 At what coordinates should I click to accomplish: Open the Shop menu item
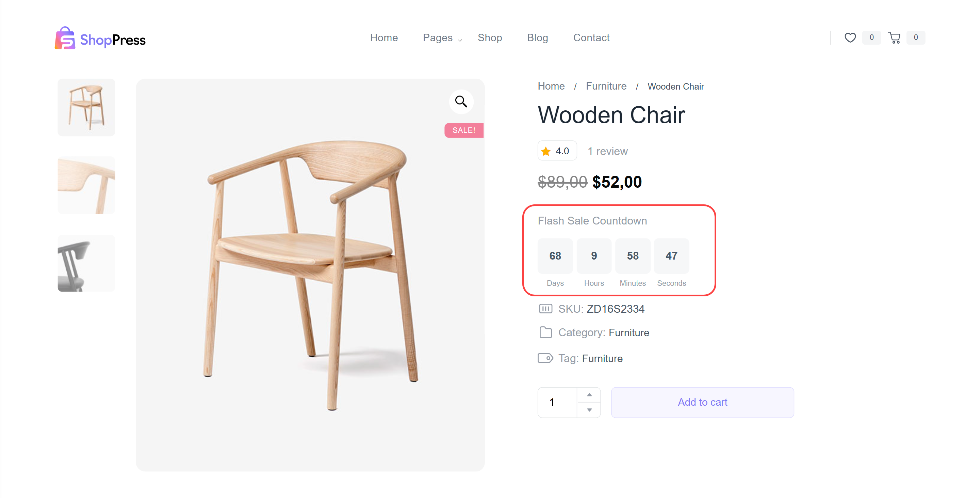click(x=490, y=38)
